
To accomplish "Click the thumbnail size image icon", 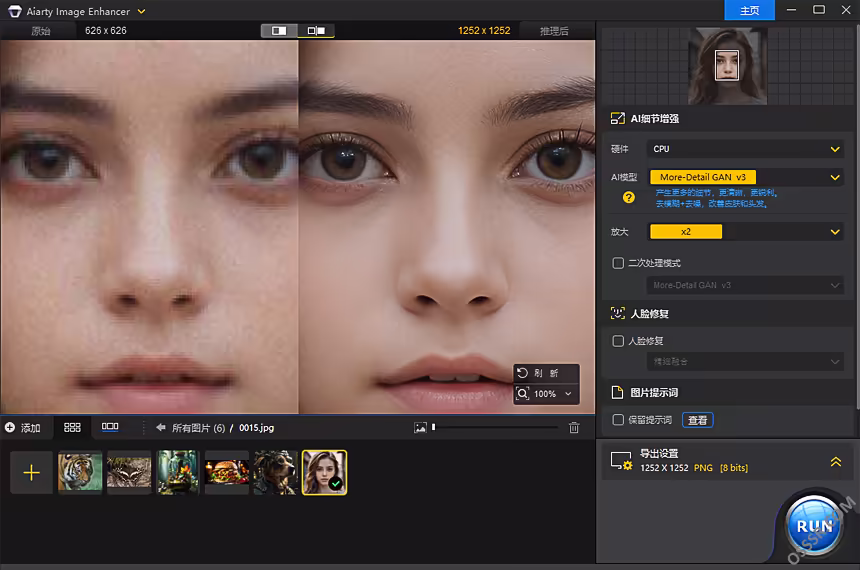I will [x=420, y=428].
